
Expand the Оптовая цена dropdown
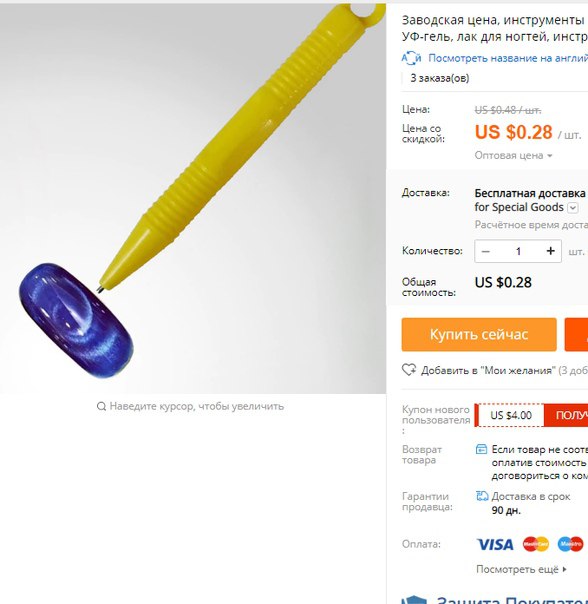click(513, 156)
